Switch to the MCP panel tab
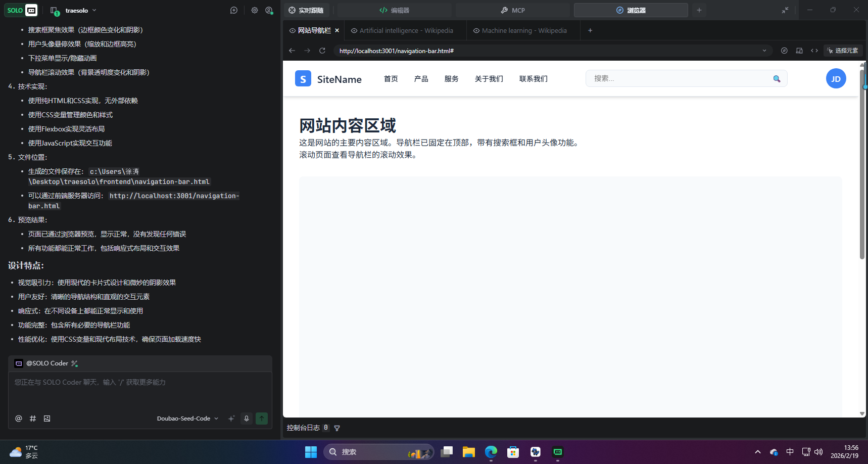The height and width of the screenshot is (464, 868). pos(513,10)
